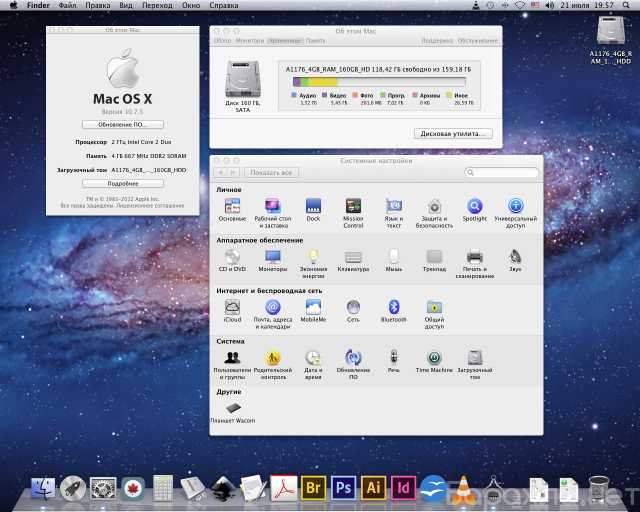The width and height of the screenshot is (640, 512).
Task: Click the Wi-Fi icon in menu bar
Action: (519, 5)
